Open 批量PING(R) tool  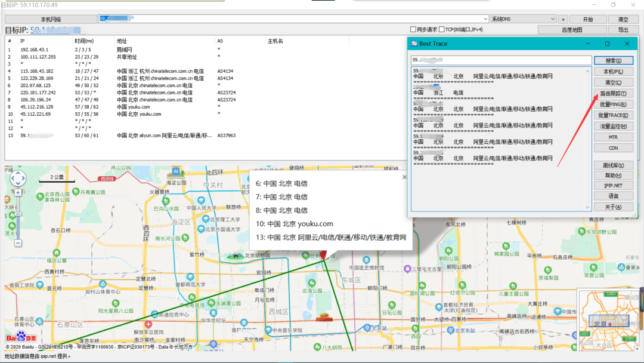point(613,104)
